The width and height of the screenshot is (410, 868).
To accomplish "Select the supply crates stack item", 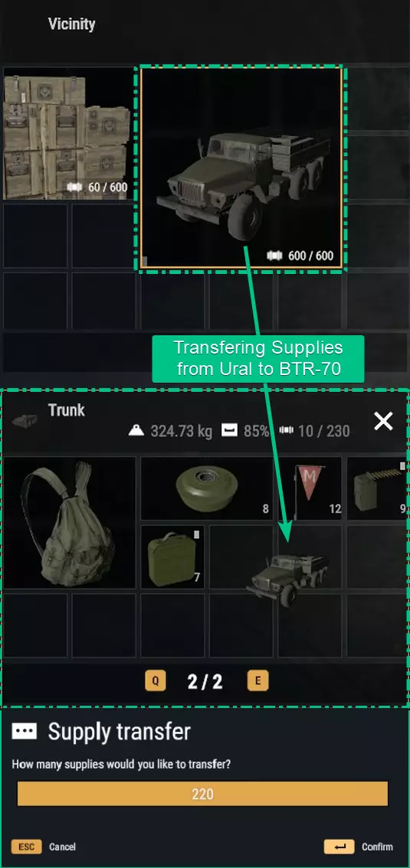I will tap(69, 133).
